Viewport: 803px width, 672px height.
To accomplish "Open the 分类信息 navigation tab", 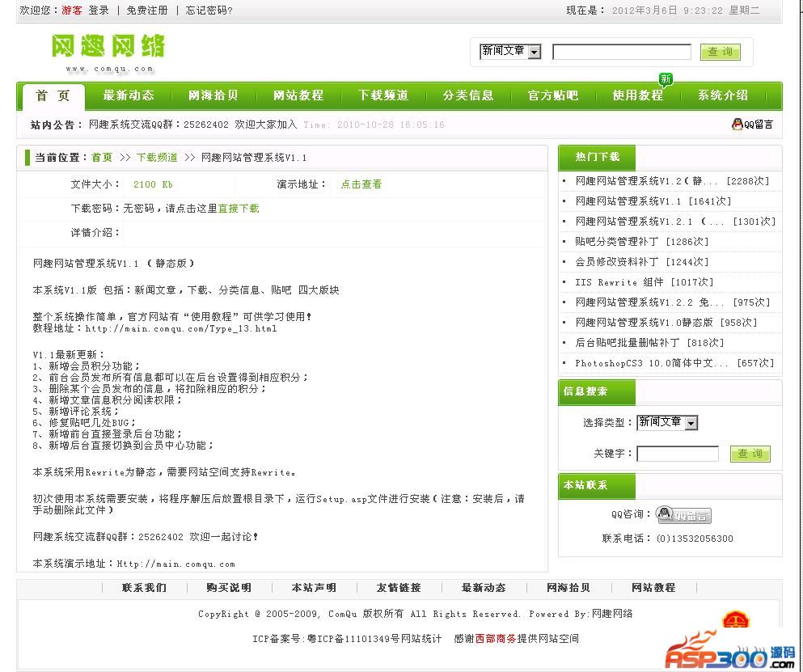I will coord(468,95).
